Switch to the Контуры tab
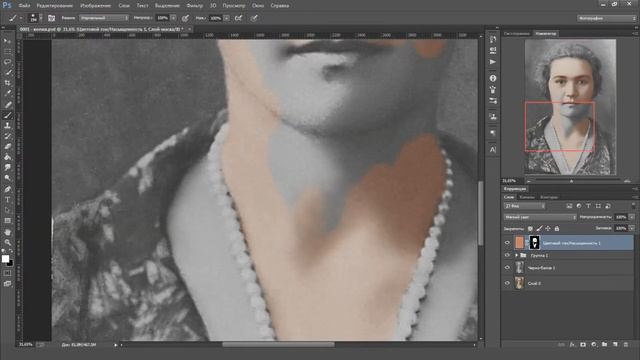The width and height of the screenshot is (640, 360). pos(549,197)
